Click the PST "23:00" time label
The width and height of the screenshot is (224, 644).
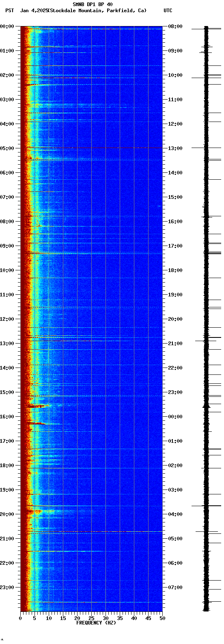pyautogui.click(x=7, y=587)
